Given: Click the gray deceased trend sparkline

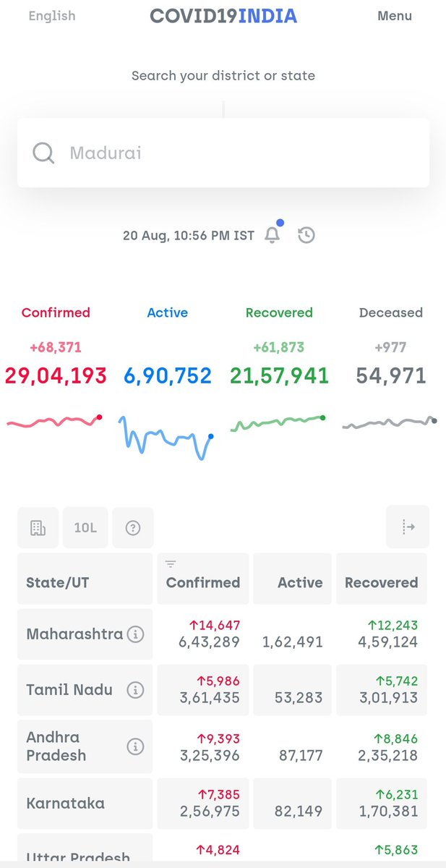Looking at the screenshot, I should 390,422.
